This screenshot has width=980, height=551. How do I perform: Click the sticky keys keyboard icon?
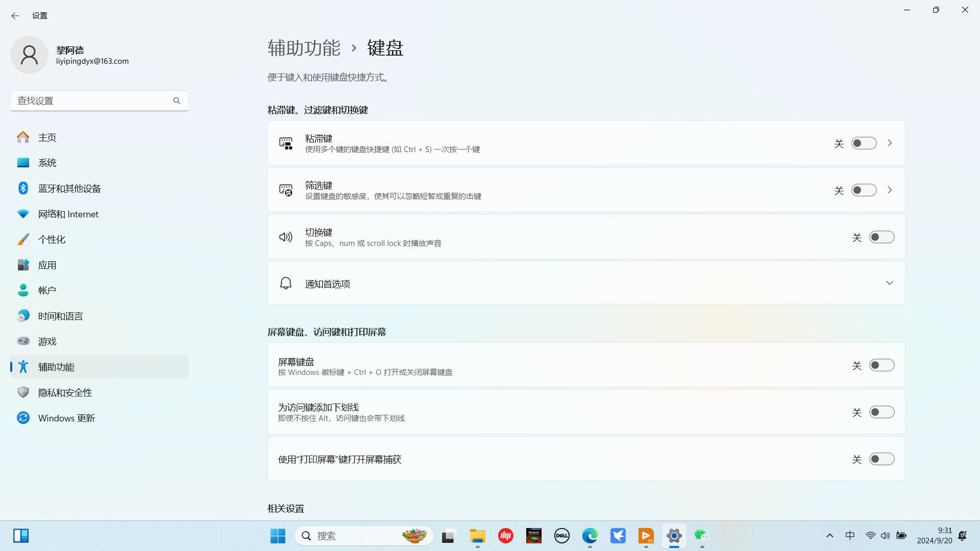pos(285,143)
